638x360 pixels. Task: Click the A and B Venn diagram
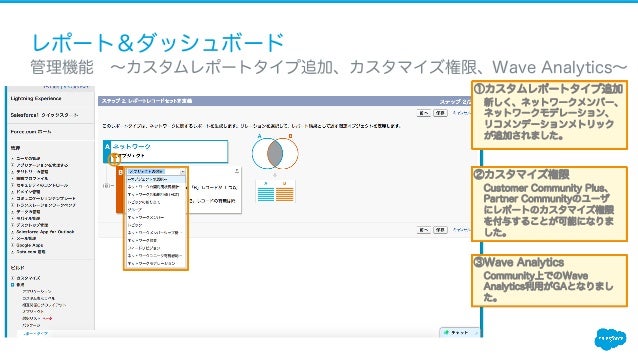pos(275,153)
